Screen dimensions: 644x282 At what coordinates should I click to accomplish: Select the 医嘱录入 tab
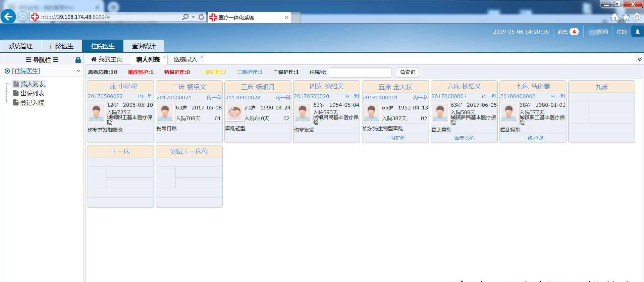point(185,59)
